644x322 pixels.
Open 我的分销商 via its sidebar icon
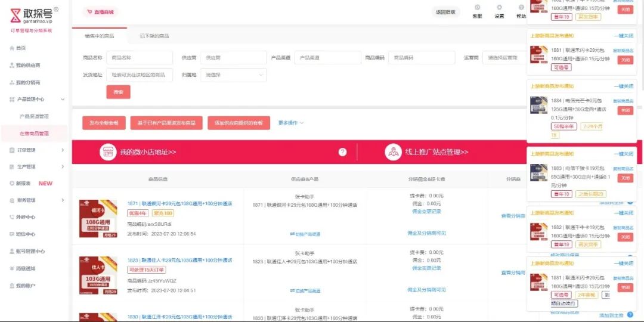click(x=11, y=82)
